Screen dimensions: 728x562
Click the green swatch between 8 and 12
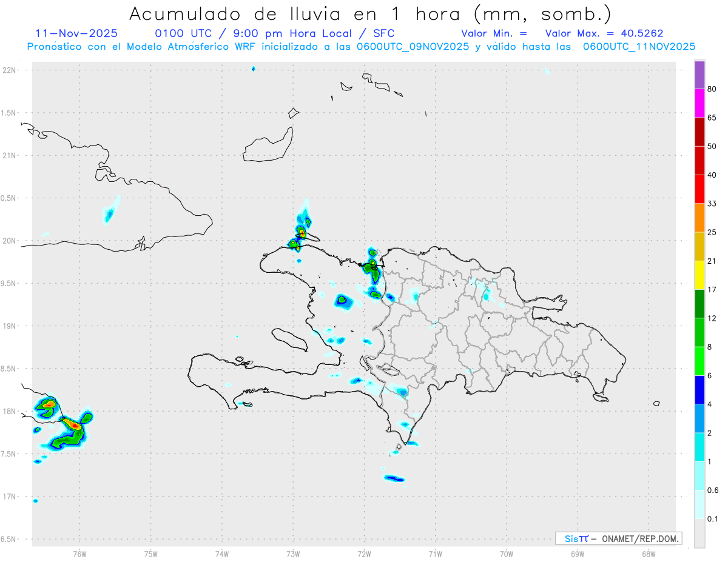click(x=699, y=332)
